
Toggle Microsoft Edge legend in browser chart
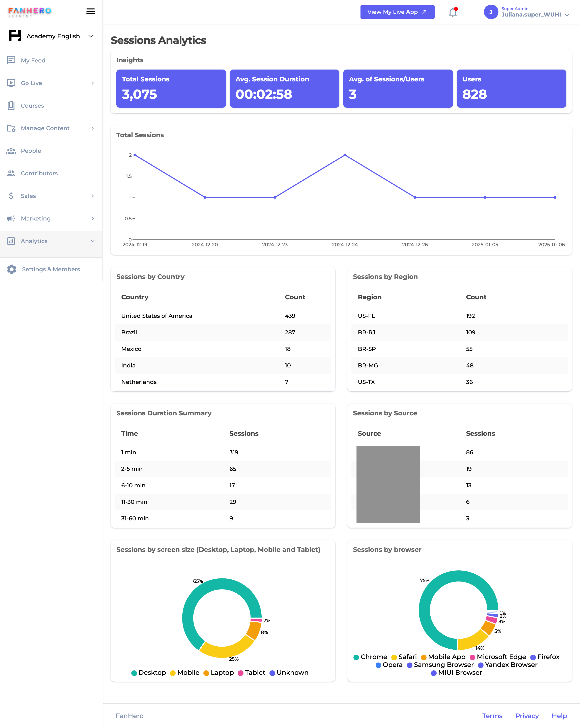coord(498,657)
